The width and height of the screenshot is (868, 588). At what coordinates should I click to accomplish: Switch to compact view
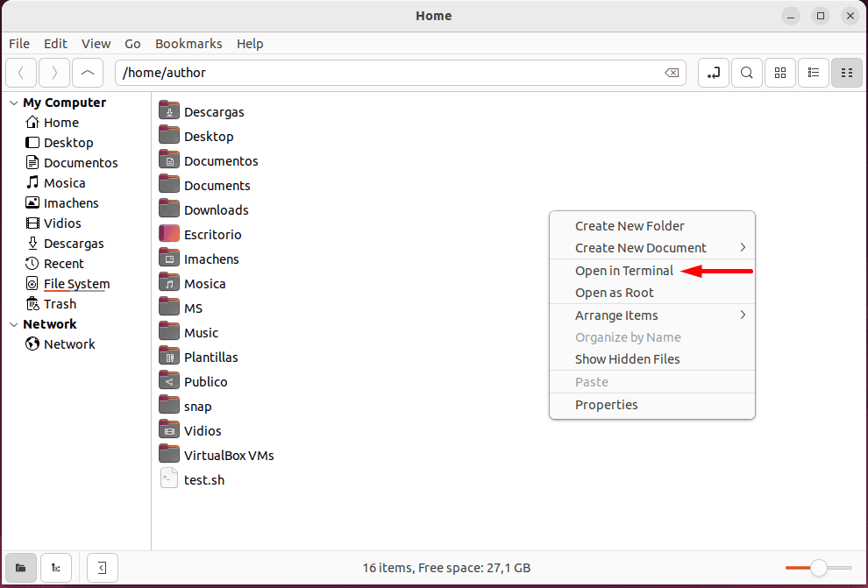(x=846, y=73)
